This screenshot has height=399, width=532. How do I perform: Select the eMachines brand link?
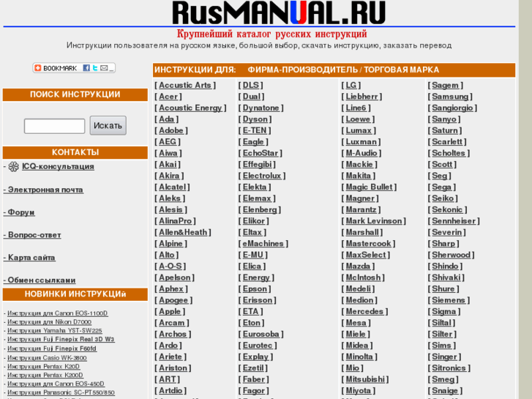(x=263, y=244)
